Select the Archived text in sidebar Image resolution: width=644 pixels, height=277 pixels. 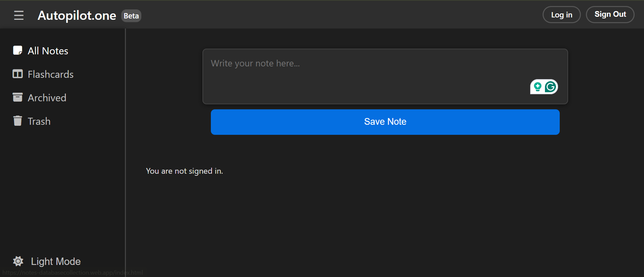(47, 98)
